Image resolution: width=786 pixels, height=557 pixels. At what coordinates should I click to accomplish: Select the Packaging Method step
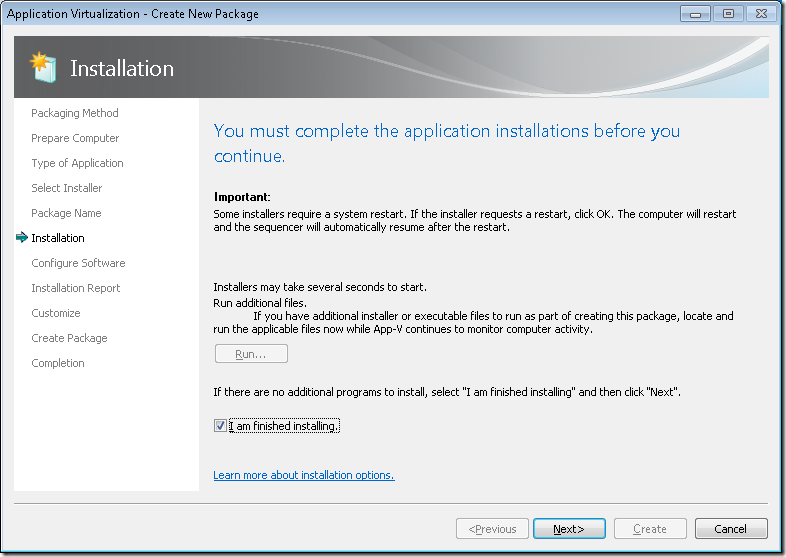pos(75,113)
